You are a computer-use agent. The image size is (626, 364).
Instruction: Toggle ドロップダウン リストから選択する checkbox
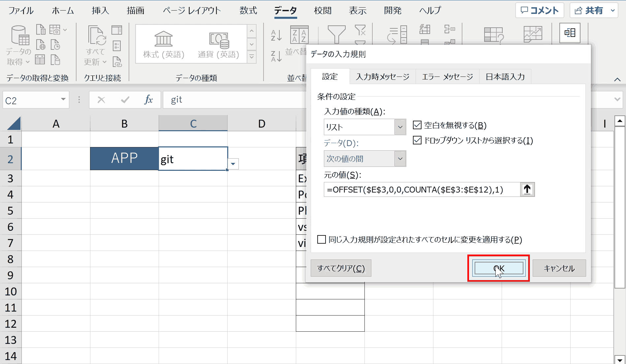[x=417, y=140]
